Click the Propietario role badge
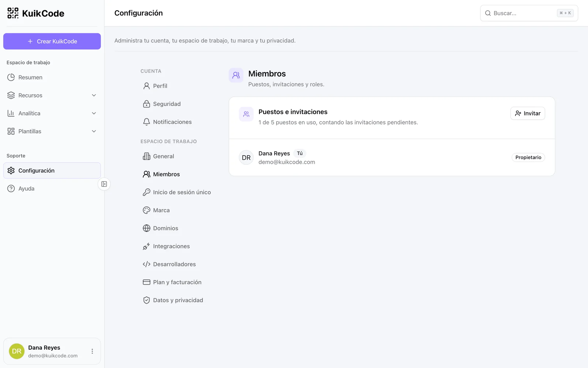The width and height of the screenshot is (588, 368). 528,158
